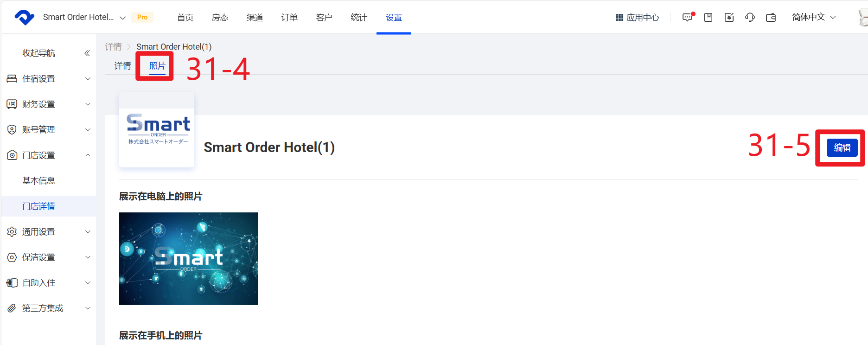868x345 pixels.
Task: Click the blue app logo icon
Action: 24,18
